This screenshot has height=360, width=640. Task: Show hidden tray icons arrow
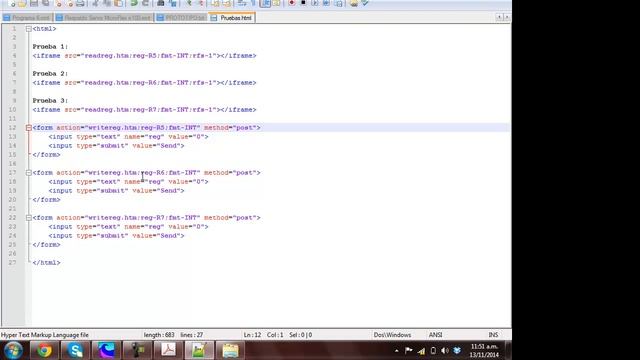click(396, 351)
